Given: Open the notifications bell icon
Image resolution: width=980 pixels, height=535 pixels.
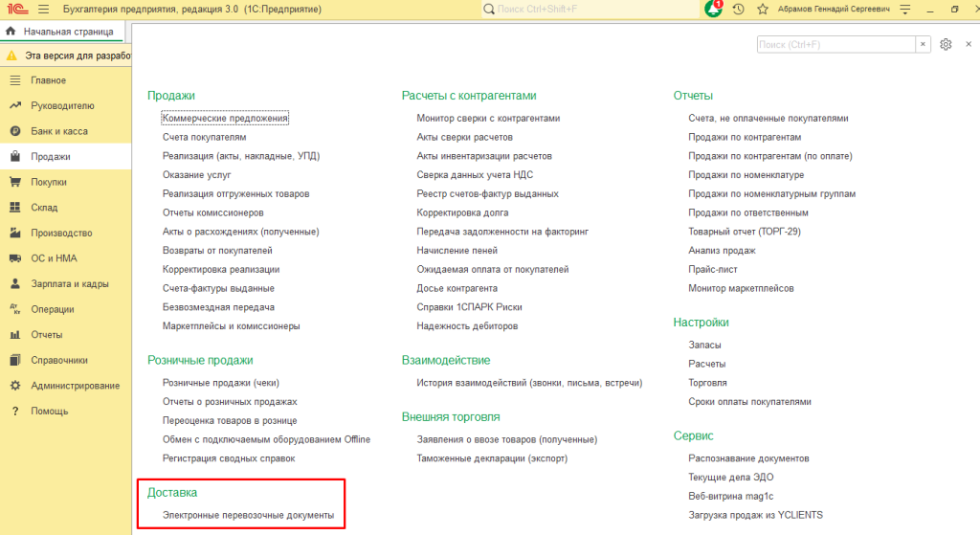Looking at the screenshot, I should click(x=712, y=9).
